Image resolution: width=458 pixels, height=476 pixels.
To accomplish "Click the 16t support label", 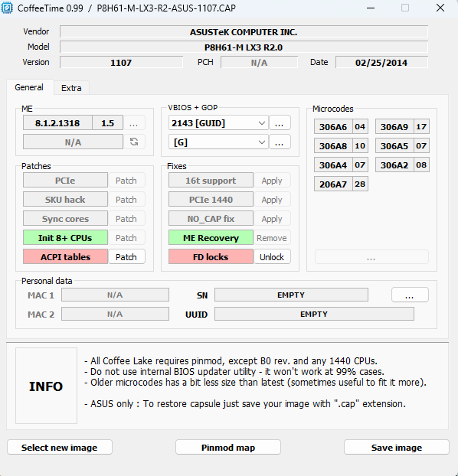I will coord(211,181).
